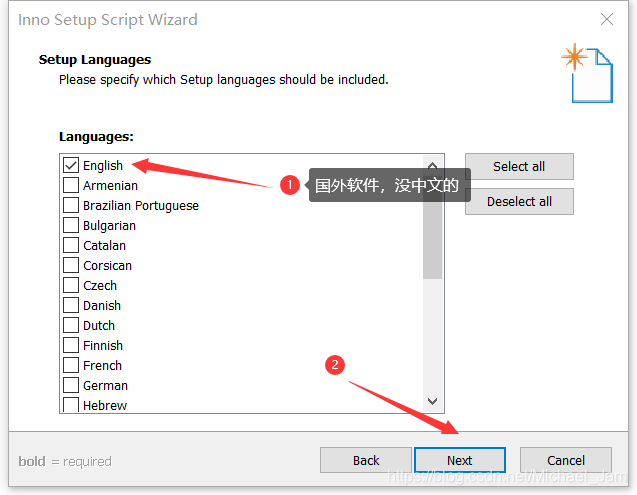Screen dimensions: 637x495
Task: Check the Danish language box
Action: pos(71,305)
